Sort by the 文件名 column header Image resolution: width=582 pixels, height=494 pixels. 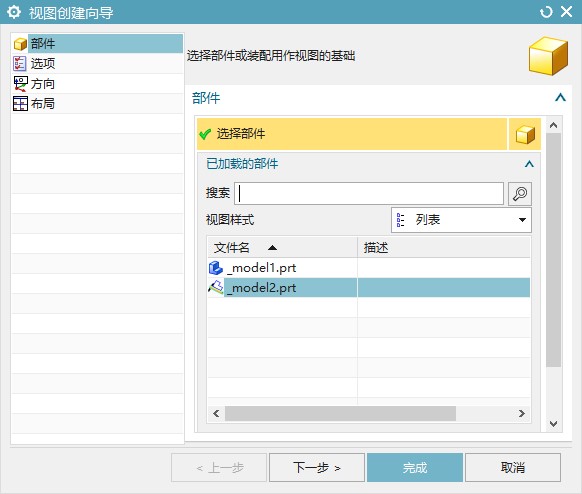click(282, 247)
